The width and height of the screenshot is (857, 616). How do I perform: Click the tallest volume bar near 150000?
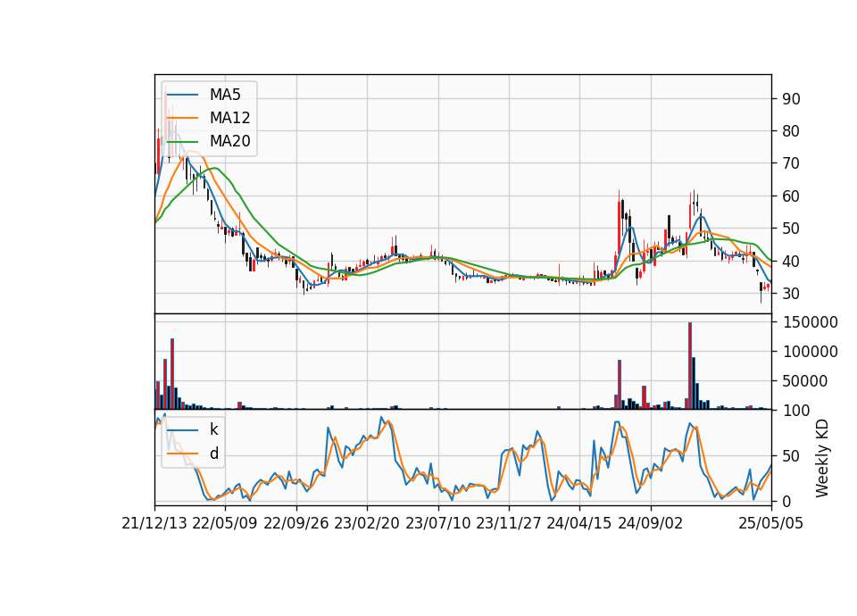click(690, 366)
